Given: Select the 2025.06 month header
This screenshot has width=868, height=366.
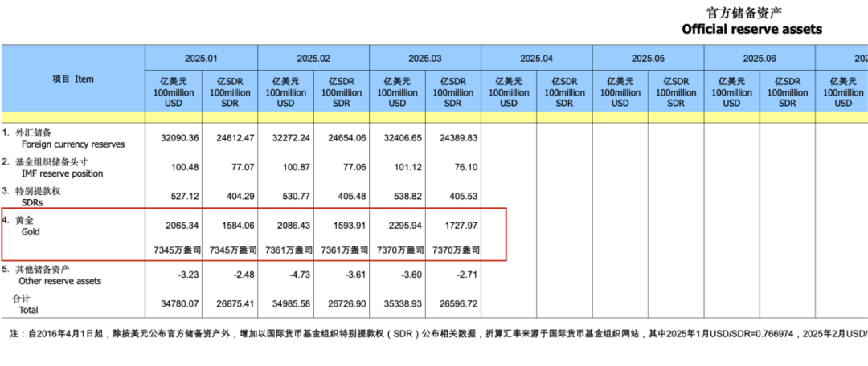Looking at the screenshot, I should (759, 58).
